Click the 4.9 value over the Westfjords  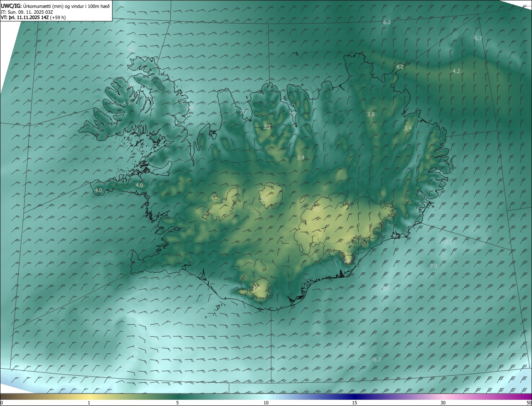127,103
